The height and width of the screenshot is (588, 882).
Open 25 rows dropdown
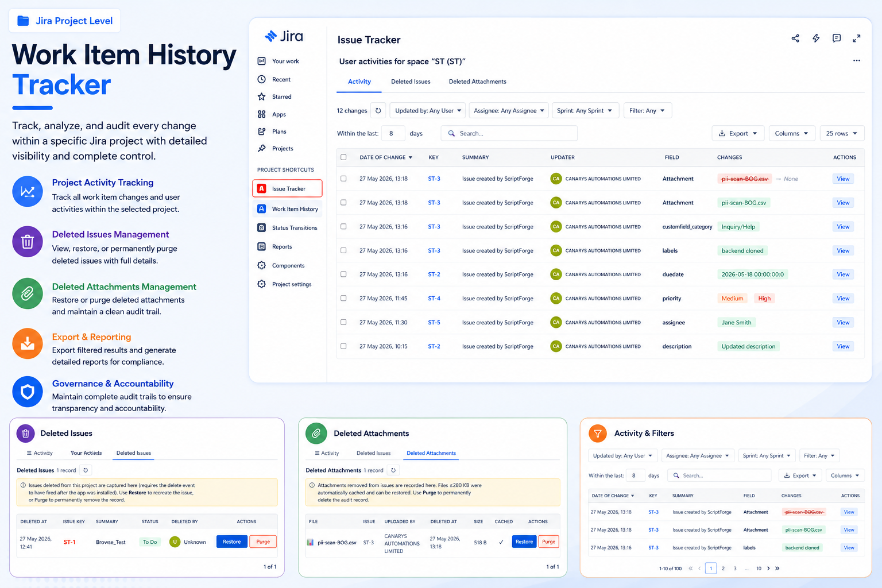click(x=842, y=133)
